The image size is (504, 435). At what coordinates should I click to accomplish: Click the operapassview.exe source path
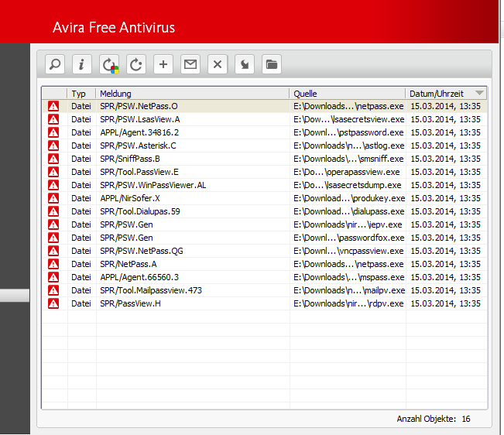click(x=347, y=172)
